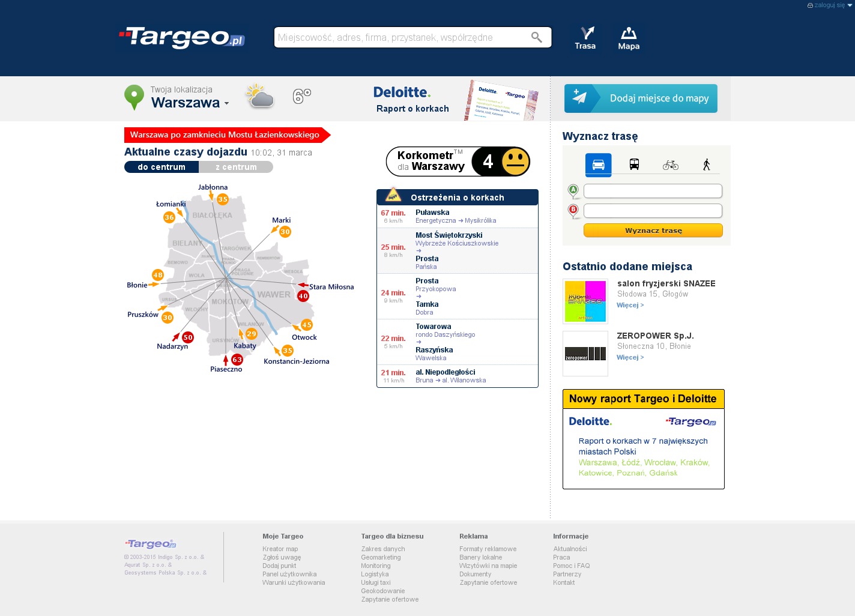855x616 pixels.
Task: Select car travel mode icon
Action: [598, 165]
